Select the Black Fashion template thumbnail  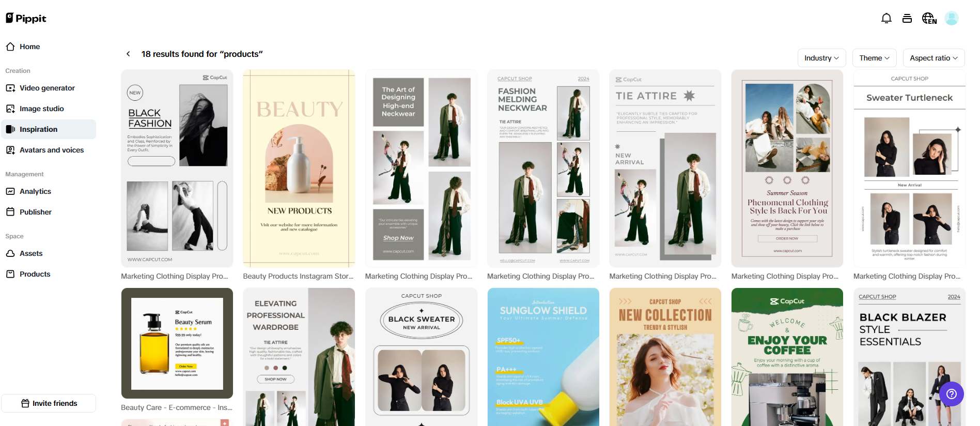(177, 168)
